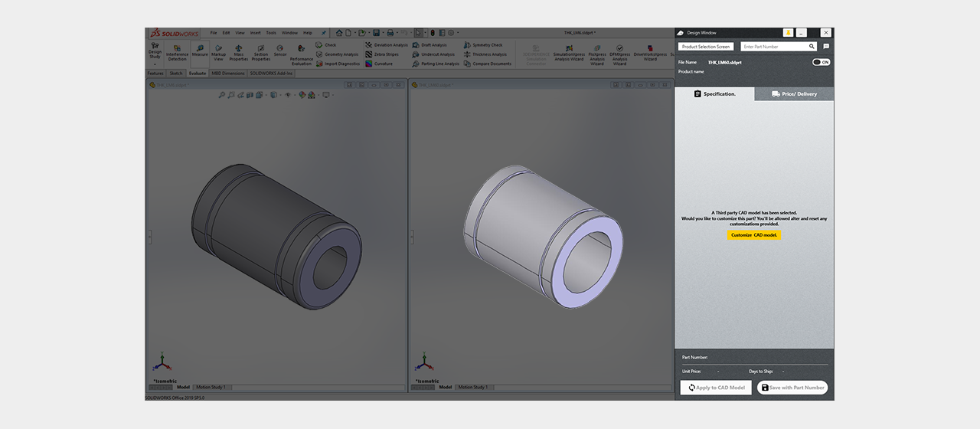
Task: Focus the Enter Part Number field
Action: (x=773, y=47)
